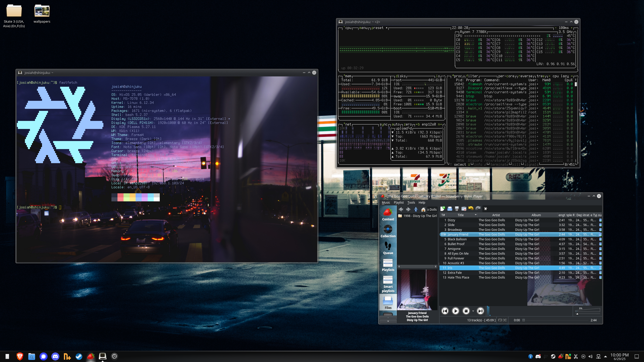Click kill in btop's bottom bar
The image size is (644, 362).
516,165
